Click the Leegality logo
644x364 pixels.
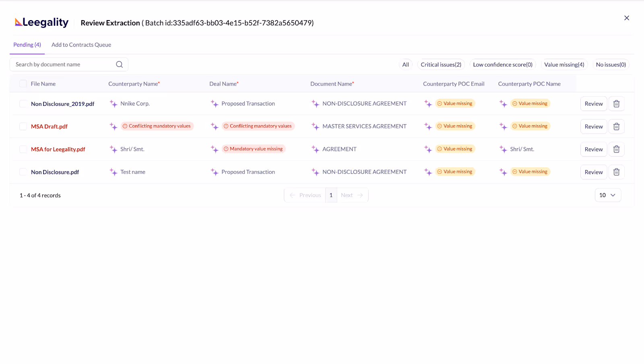click(41, 22)
